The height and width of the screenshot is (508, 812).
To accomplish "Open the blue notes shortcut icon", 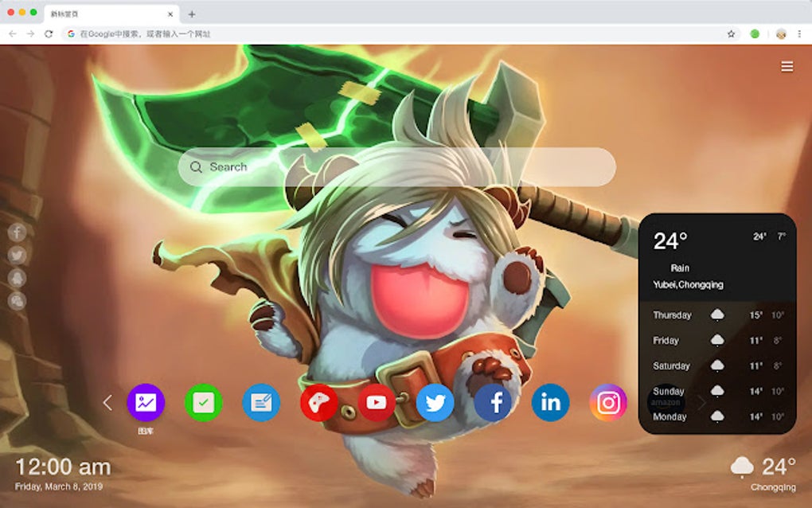I will (262, 402).
